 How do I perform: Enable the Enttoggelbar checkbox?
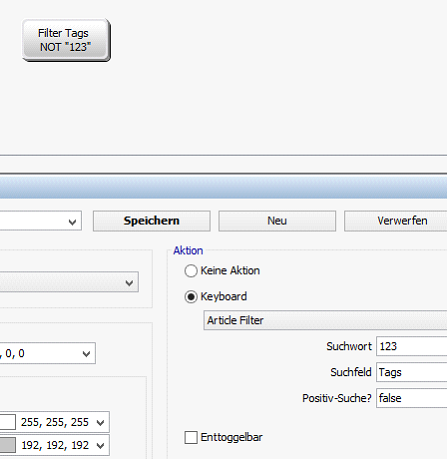point(191,437)
